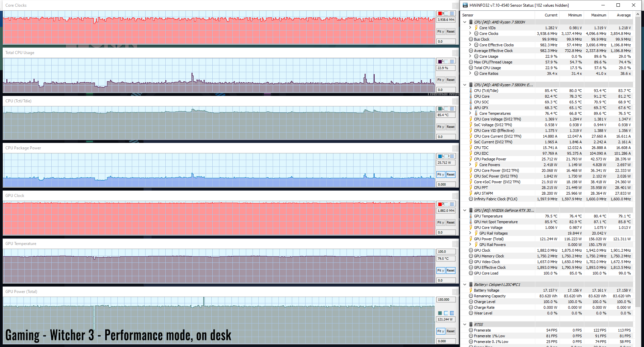644x347 pixels.
Task: Click the Maximum column header
Action: 598,15
